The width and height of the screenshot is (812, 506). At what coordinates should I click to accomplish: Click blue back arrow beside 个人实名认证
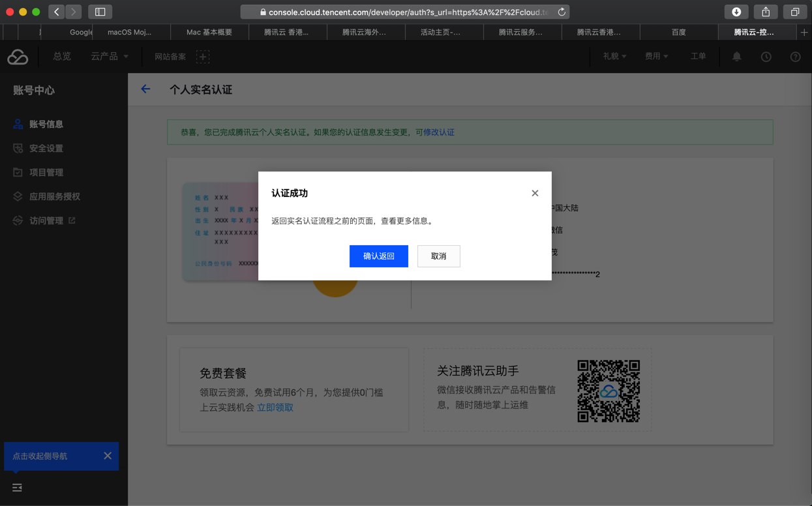point(145,89)
